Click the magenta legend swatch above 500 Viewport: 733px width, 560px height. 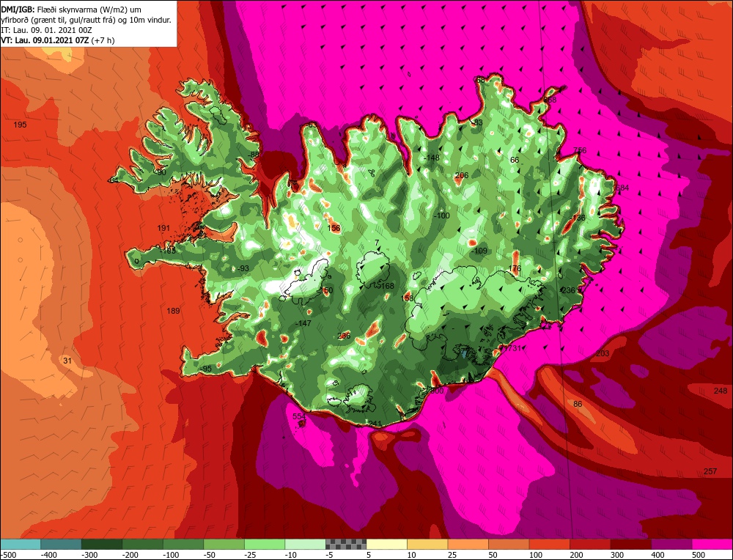pyautogui.click(x=712, y=545)
